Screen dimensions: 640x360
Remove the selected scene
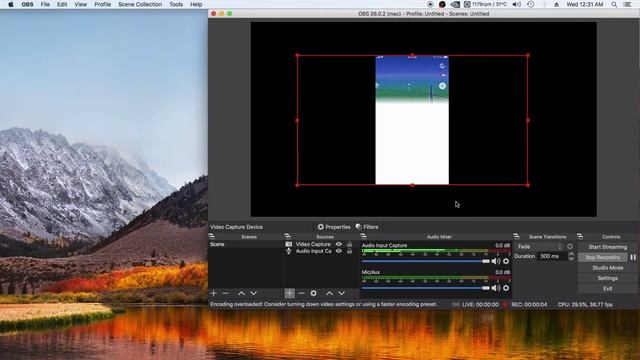(226, 293)
